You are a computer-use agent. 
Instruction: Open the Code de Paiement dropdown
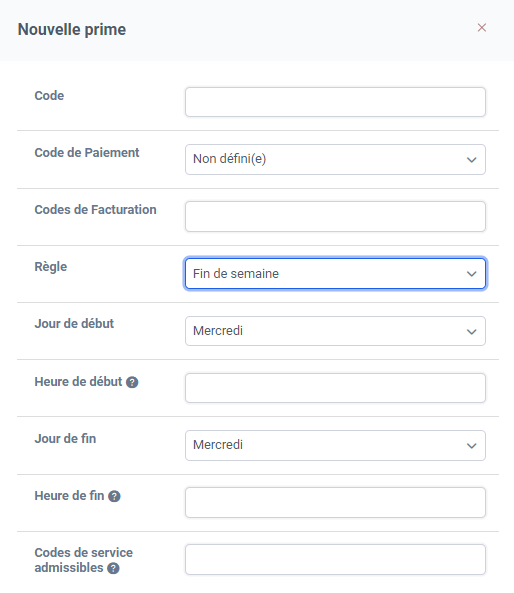point(335,159)
